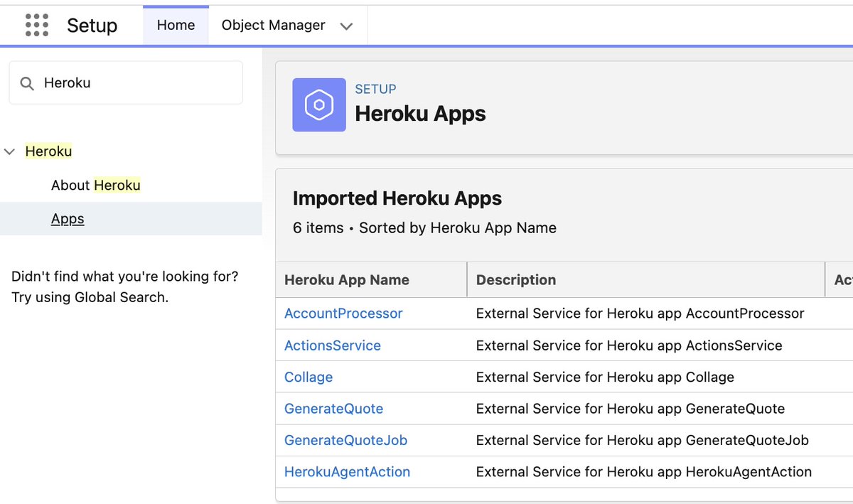Open the GenerateQuote app link
Screen dimensions: 853x504
tap(334, 409)
